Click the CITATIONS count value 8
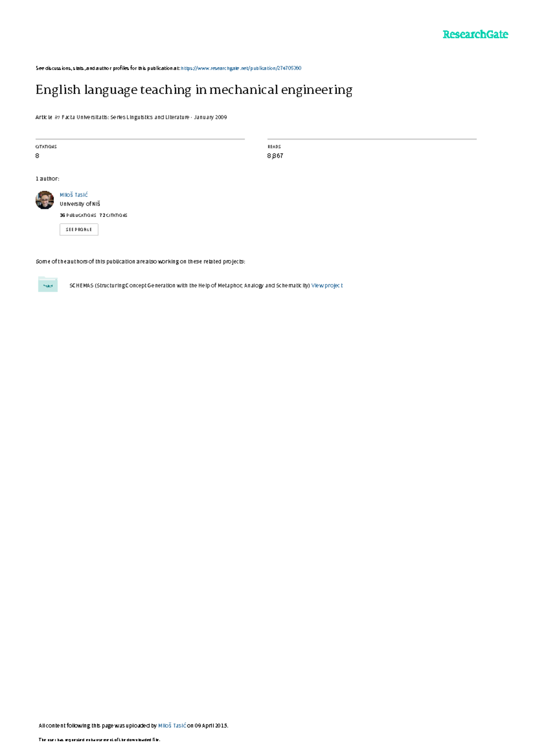The image size is (535, 756). [37, 155]
